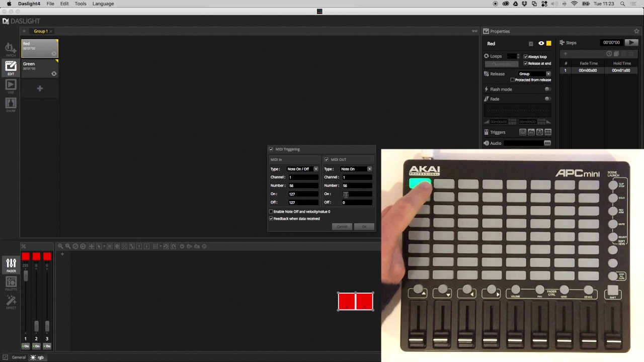Switch to the rgb fixture tab

[x=37, y=357]
